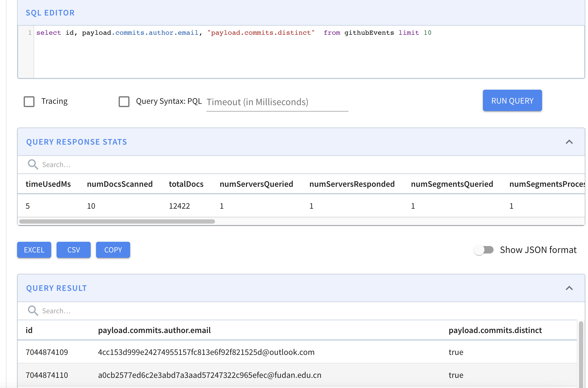588x388 pixels.
Task: Click the Query Response Stats search icon
Action: pyautogui.click(x=33, y=164)
